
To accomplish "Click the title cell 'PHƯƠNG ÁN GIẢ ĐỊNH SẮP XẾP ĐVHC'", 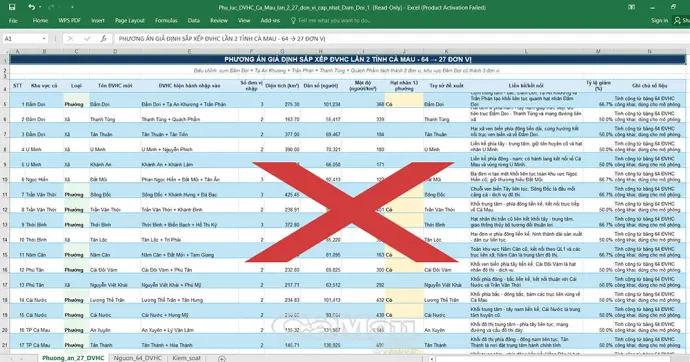I will (x=348, y=59).
